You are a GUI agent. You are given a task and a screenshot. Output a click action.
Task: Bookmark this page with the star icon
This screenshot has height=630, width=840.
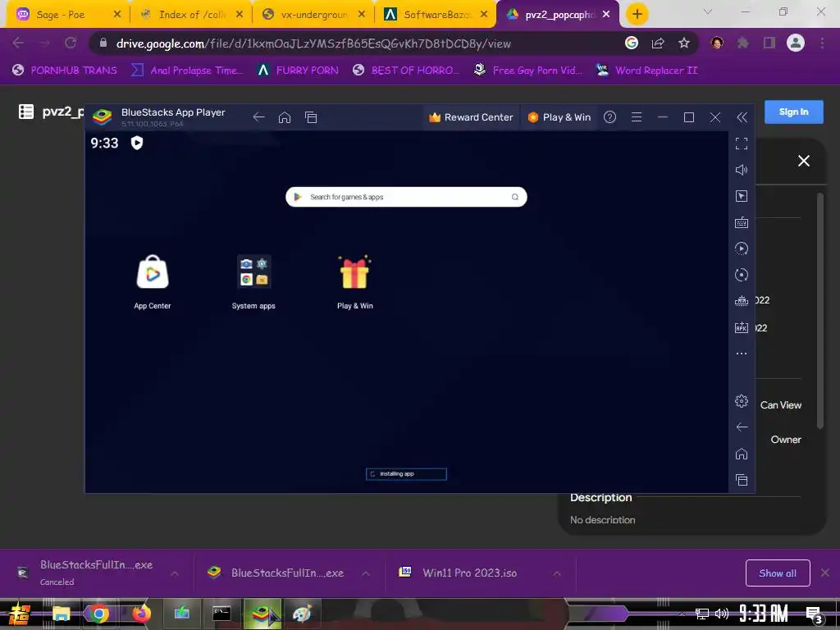684,43
